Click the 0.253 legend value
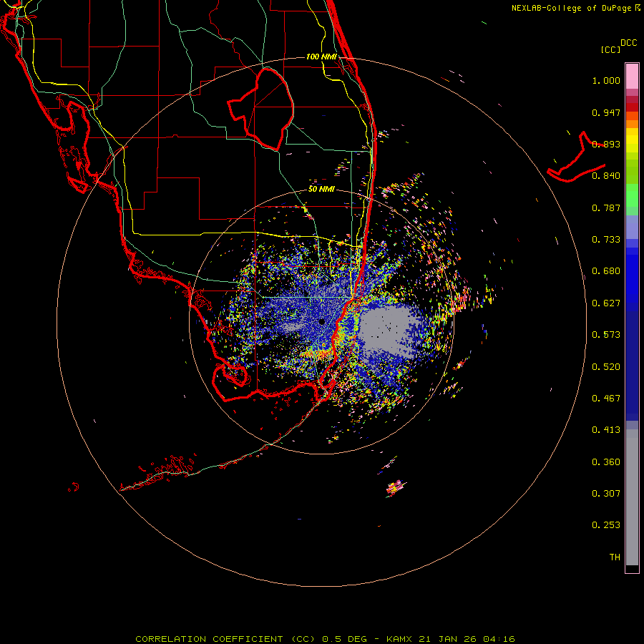Viewport: 644px width, 644px height. coord(606,525)
